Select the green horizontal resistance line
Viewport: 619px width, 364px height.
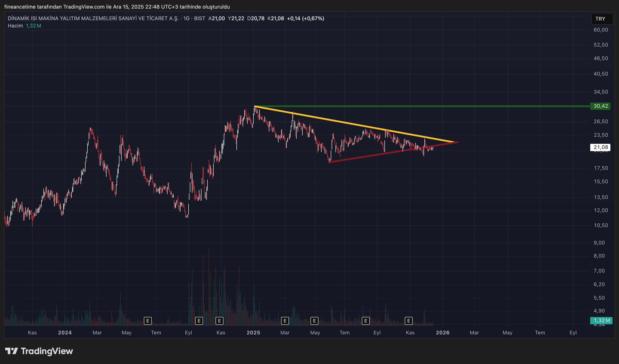[x=516, y=106]
